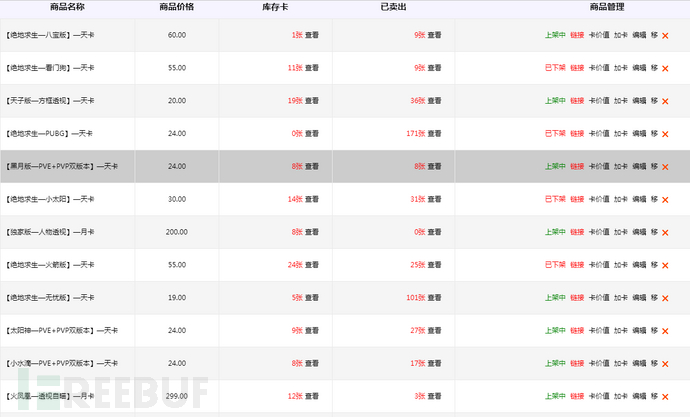Delete the highlighted 黑月板 product row
Viewport: 690px width, 417px height.
tap(665, 167)
